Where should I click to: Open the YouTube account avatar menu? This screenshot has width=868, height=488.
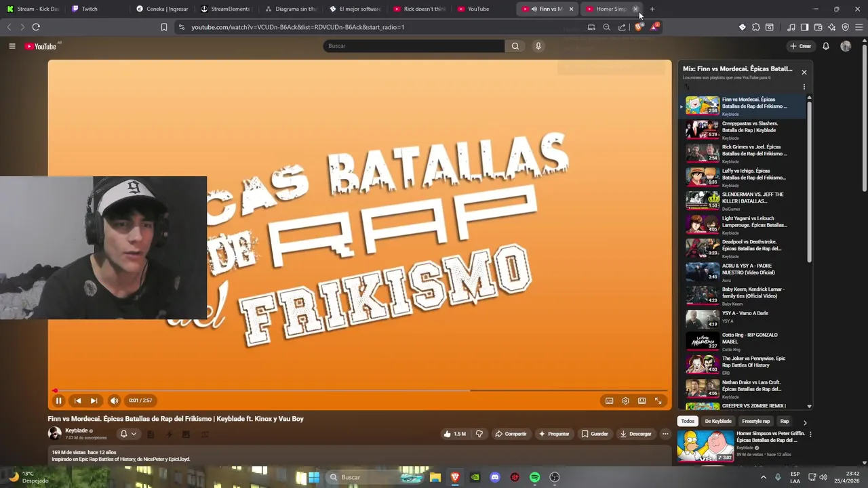(x=846, y=46)
